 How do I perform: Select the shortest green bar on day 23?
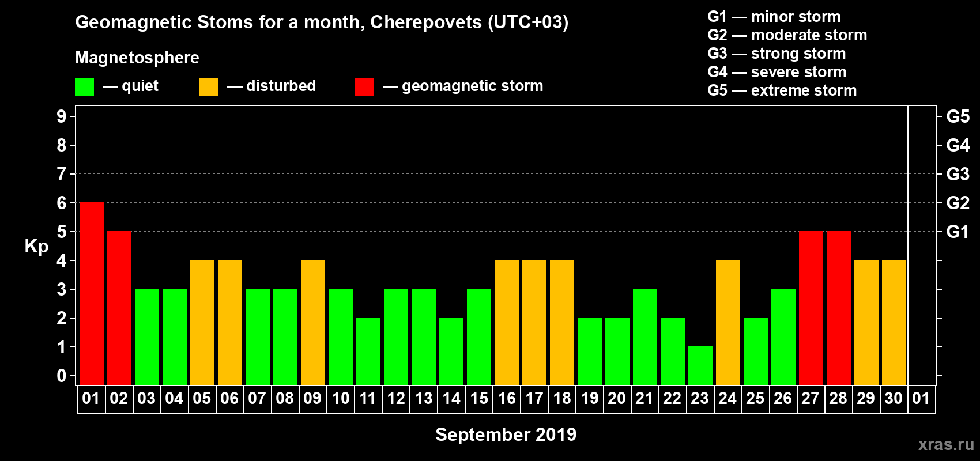(700, 365)
